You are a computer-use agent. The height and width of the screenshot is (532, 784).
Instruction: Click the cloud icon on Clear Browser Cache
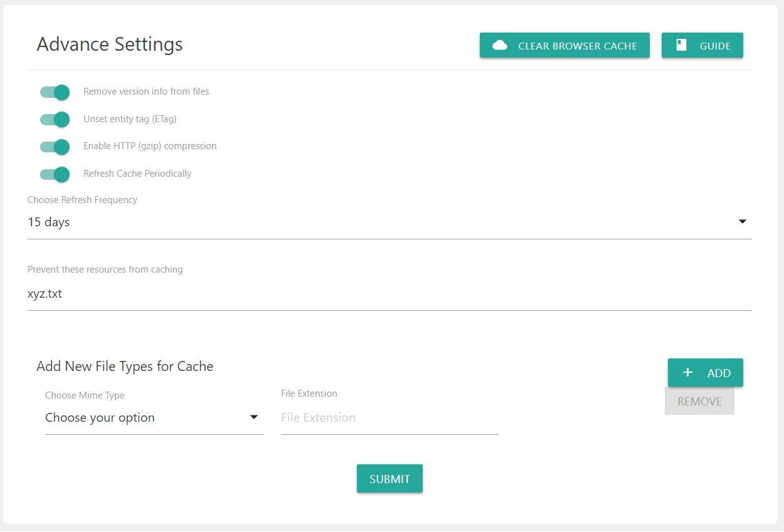(500, 46)
